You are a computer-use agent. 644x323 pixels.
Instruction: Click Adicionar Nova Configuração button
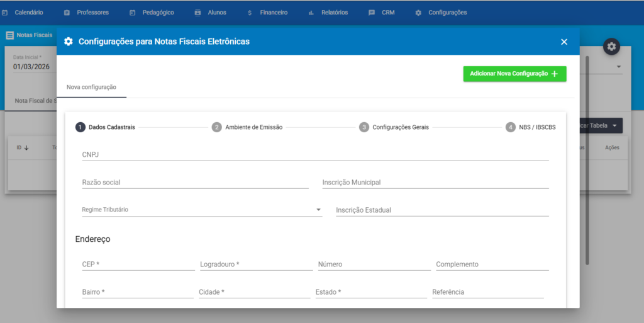point(514,74)
